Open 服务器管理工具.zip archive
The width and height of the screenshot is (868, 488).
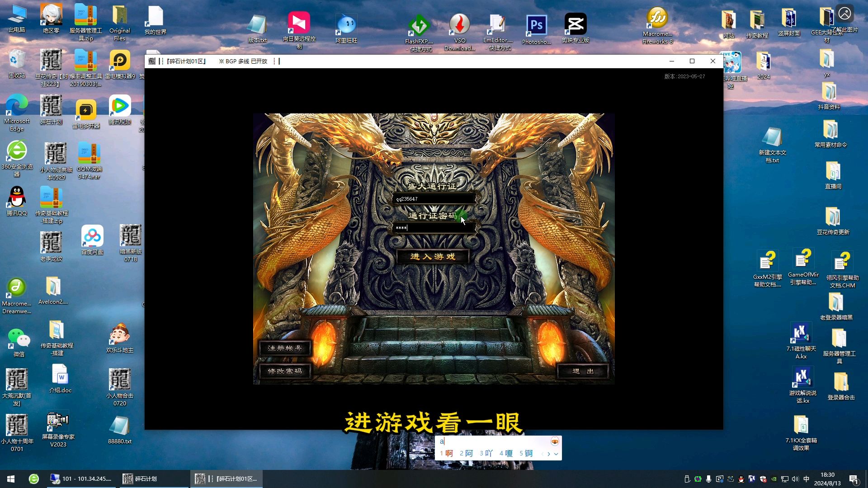click(85, 23)
